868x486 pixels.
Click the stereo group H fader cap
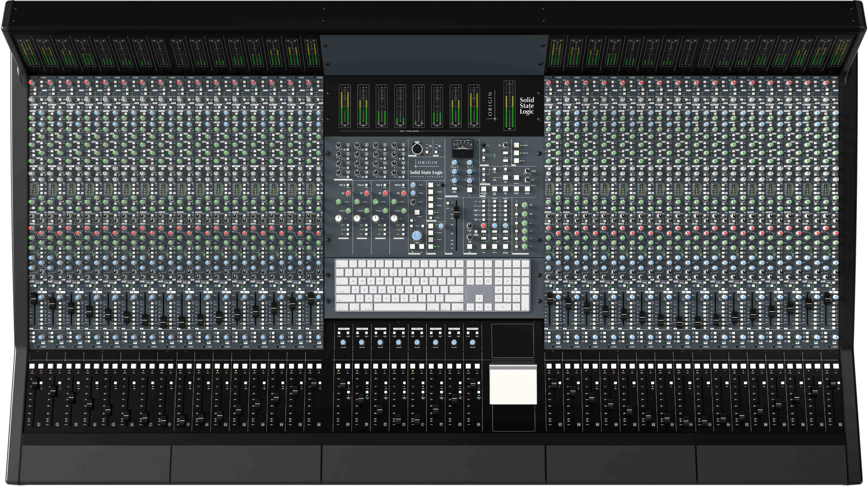473,383
